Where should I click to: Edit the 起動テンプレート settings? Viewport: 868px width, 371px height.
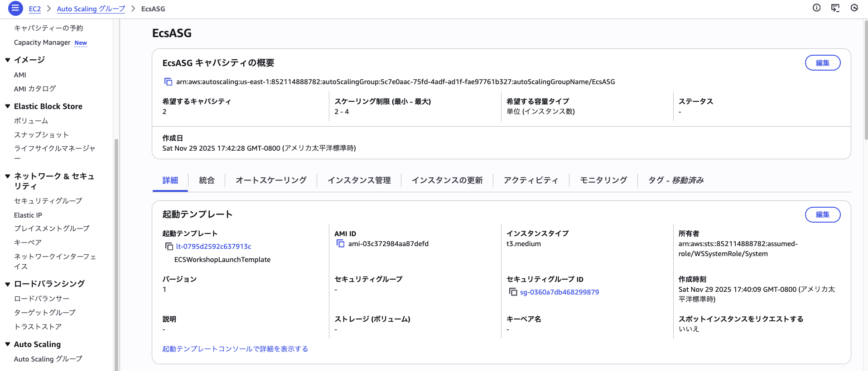point(822,214)
